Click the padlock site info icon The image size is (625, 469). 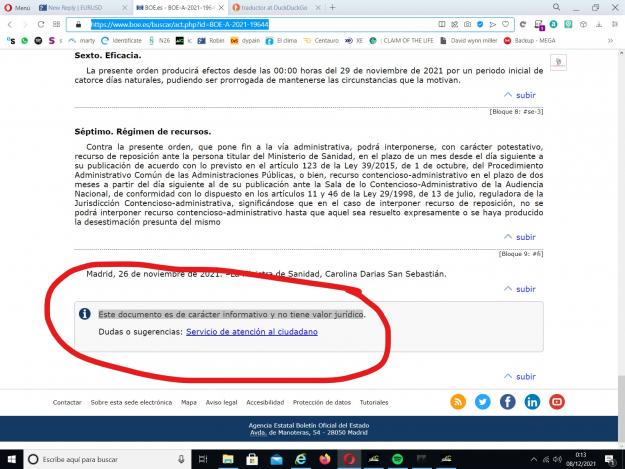pos(78,25)
